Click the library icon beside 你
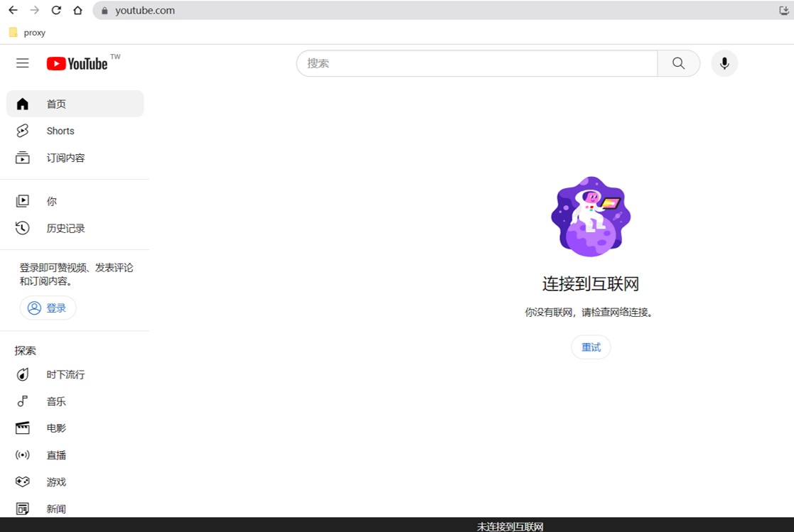794x532 pixels. (22, 201)
